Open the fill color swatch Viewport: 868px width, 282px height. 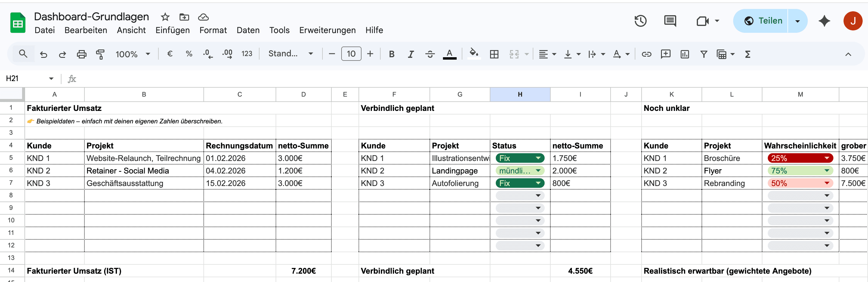[474, 54]
